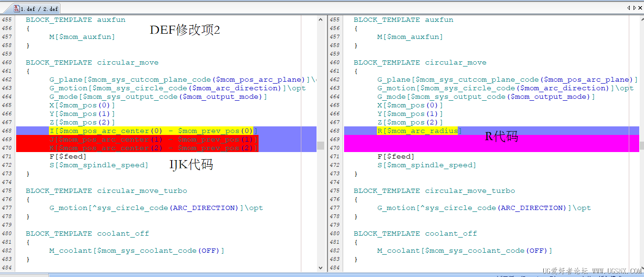Viewport: 644px width, 277px height.
Task: Click BLOCK_TEMPLATE circular_move in the right pane
Action: pyautogui.click(x=420, y=62)
